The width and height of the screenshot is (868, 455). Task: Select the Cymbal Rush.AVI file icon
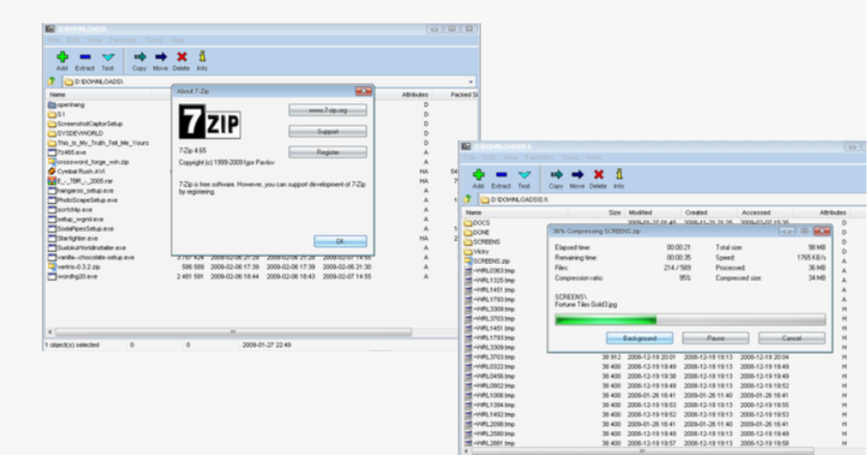pyautogui.click(x=52, y=172)
